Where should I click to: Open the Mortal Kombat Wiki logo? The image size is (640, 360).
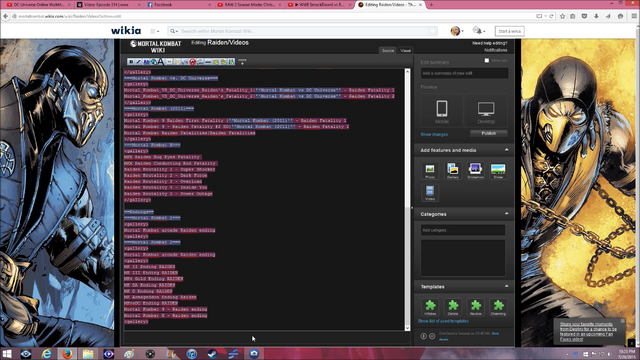pos(156,46)
